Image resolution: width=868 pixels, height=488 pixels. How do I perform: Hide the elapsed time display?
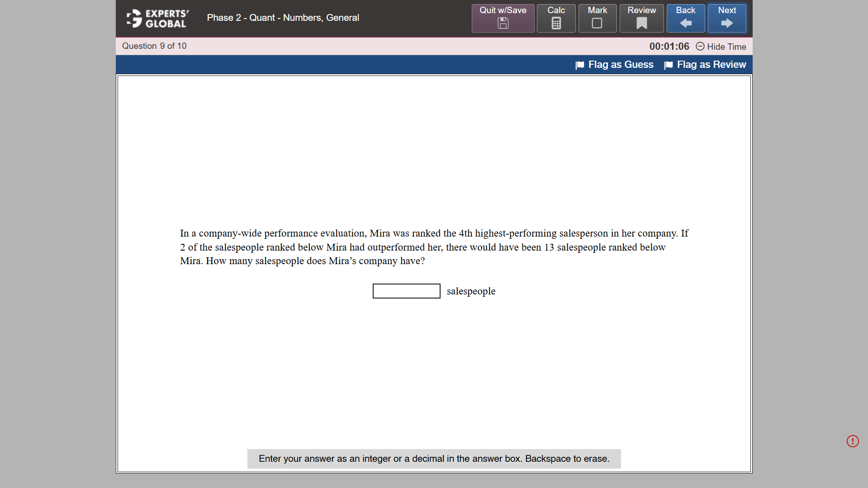(x=726, y=47)
